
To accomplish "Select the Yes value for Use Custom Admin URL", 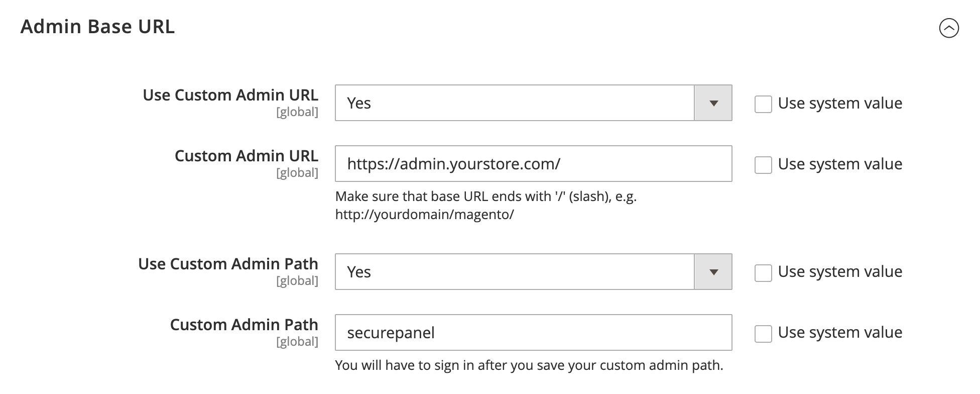I will 359,103.
